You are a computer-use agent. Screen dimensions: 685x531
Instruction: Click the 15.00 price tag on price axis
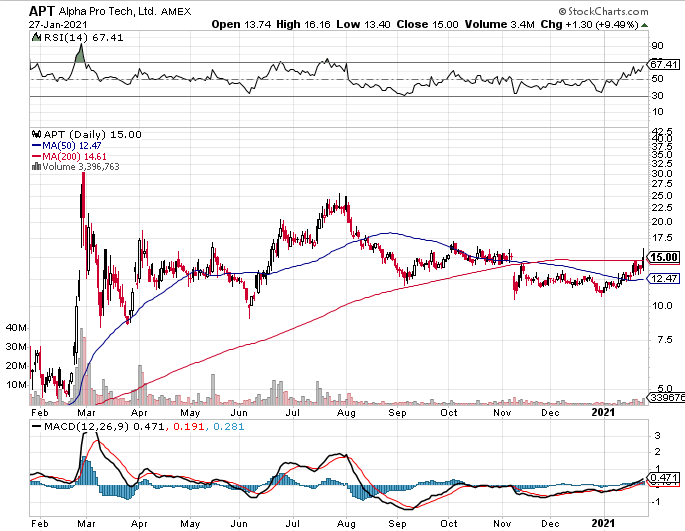click(x=664, y=257)
